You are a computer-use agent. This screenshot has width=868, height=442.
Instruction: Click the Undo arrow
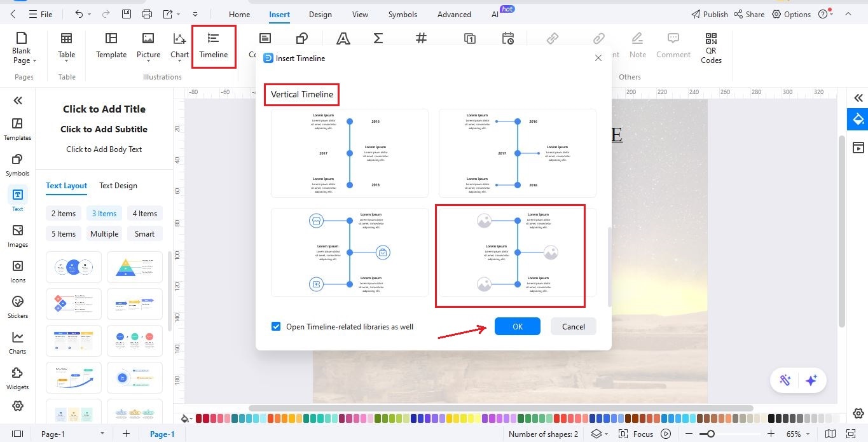pyautogui.click(x=79, y=14)
